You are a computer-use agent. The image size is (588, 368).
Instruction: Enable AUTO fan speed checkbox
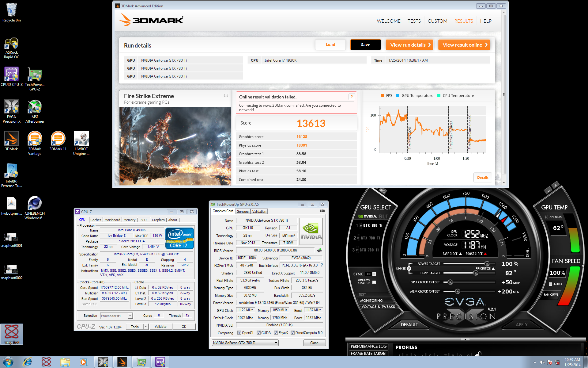tap(550, 284)
